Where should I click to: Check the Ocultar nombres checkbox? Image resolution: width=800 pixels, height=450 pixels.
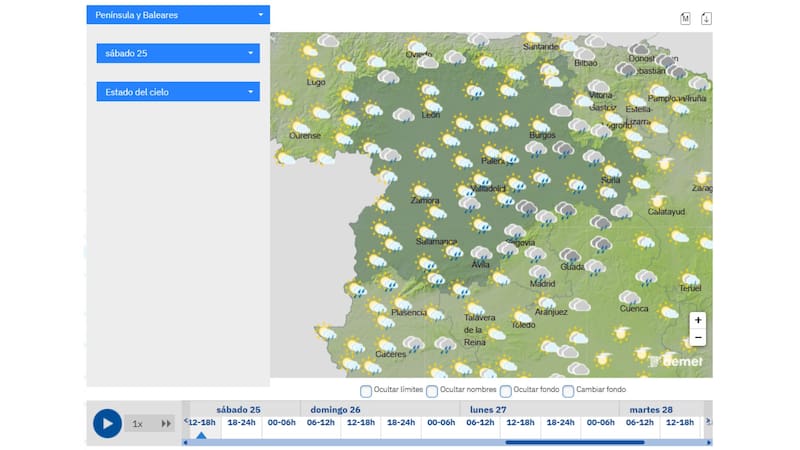tap(432, 391)
